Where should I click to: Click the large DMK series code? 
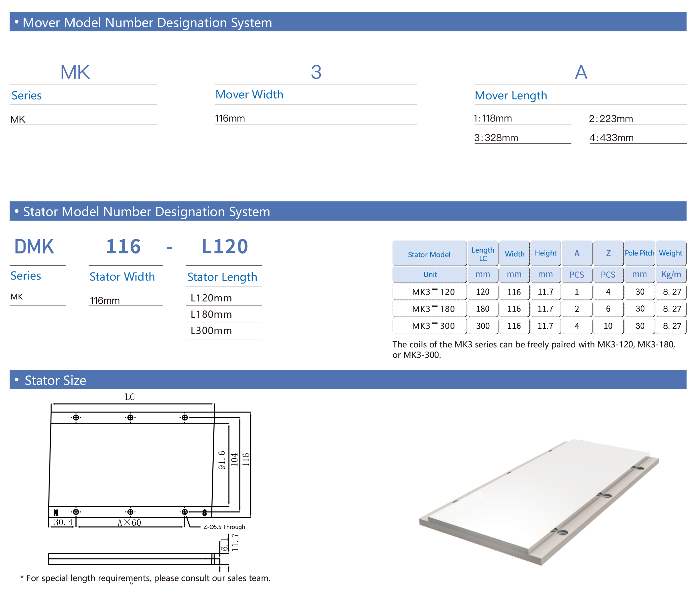pyautogui.click(x=34, y=246)
